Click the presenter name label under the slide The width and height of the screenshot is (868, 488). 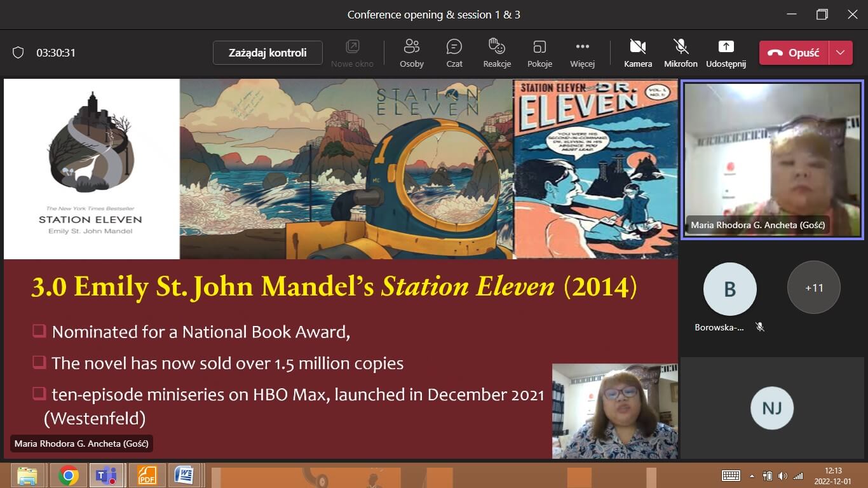click(81, 444)
